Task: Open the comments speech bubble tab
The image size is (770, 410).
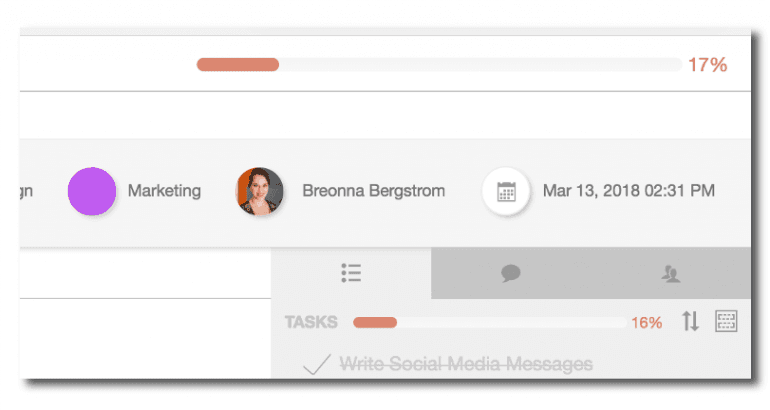Action: point(511,273)
